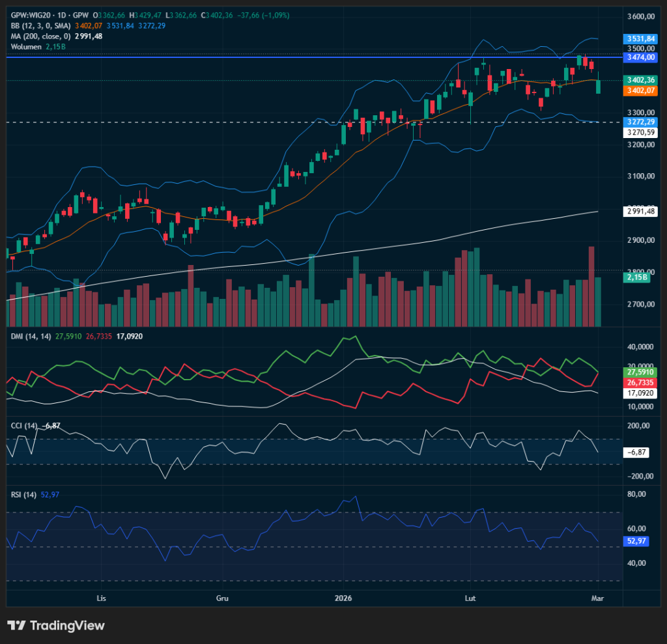Select the MA (200, close, 0) indicator legend
The image size is (667, 644).
click(x=40, y=36)
